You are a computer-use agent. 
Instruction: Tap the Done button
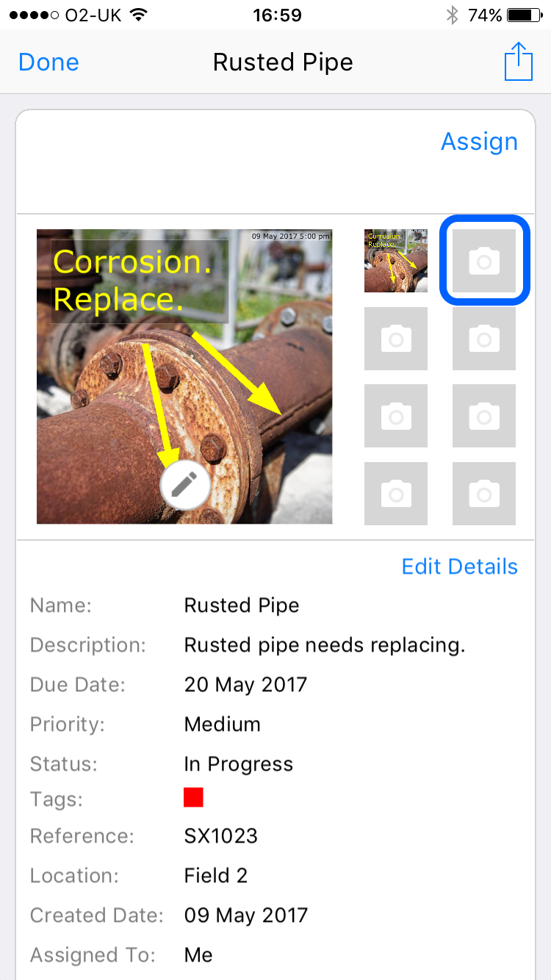click(48, 62)
